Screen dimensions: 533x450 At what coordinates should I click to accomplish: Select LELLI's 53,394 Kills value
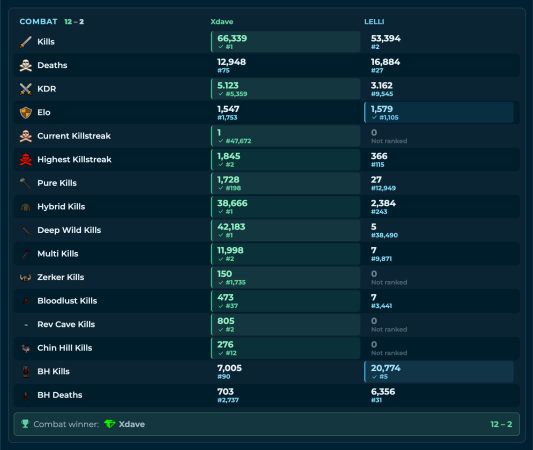point(385,38)
